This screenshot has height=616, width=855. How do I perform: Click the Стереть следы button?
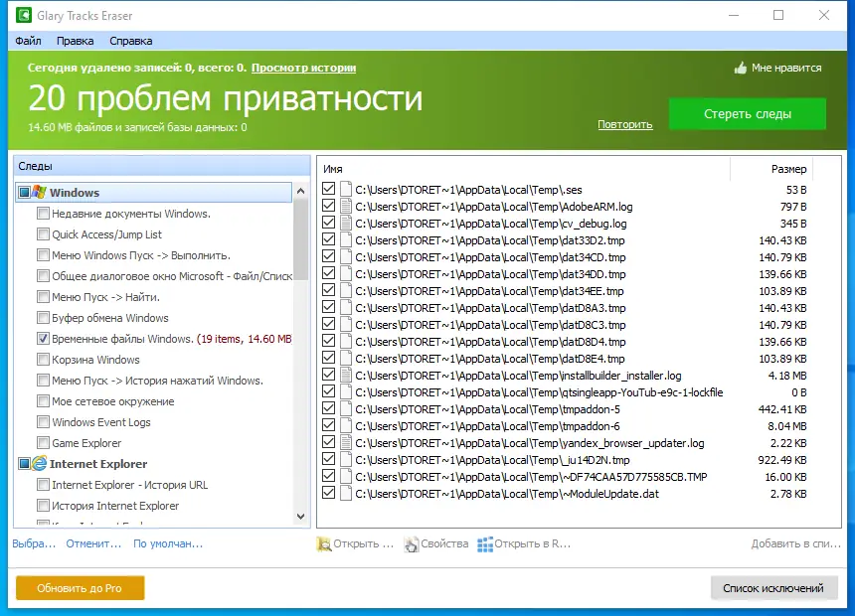point(748,114)
